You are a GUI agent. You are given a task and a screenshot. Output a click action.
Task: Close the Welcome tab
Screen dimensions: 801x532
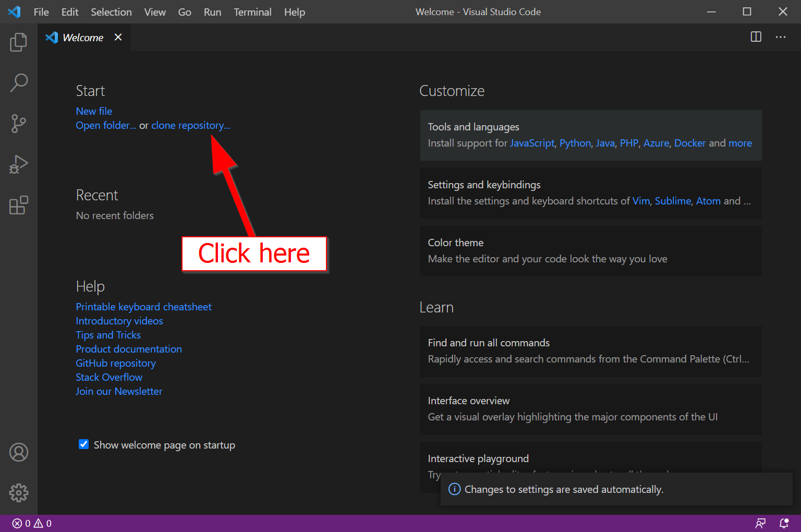pos(118,37)
